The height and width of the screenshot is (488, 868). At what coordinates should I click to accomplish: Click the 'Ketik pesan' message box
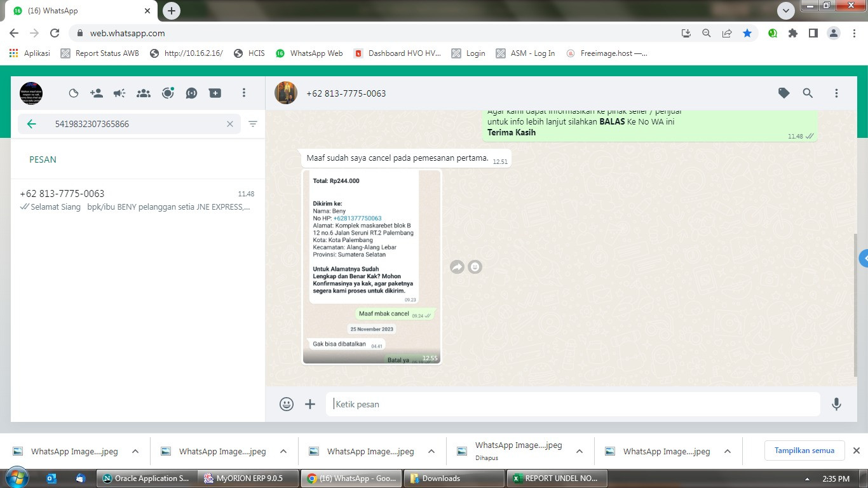pos(573,404)
